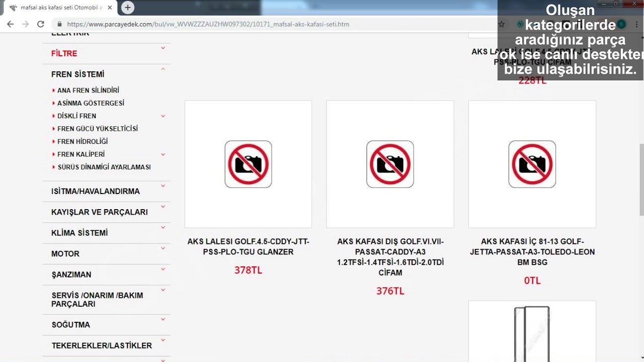Viewport: 644px width, 362px height.
Task: Open the FİLTRE category
Action: pyautogui.click(x=64, y=53)
